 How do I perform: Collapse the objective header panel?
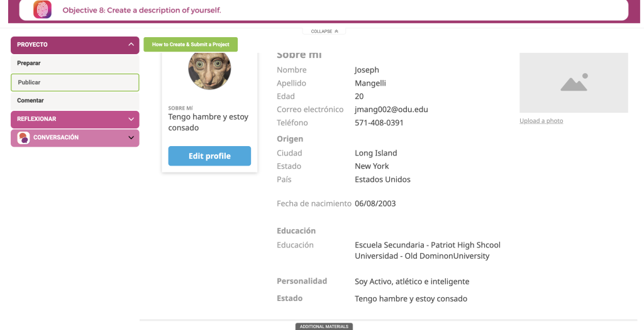tap(324, 31)
